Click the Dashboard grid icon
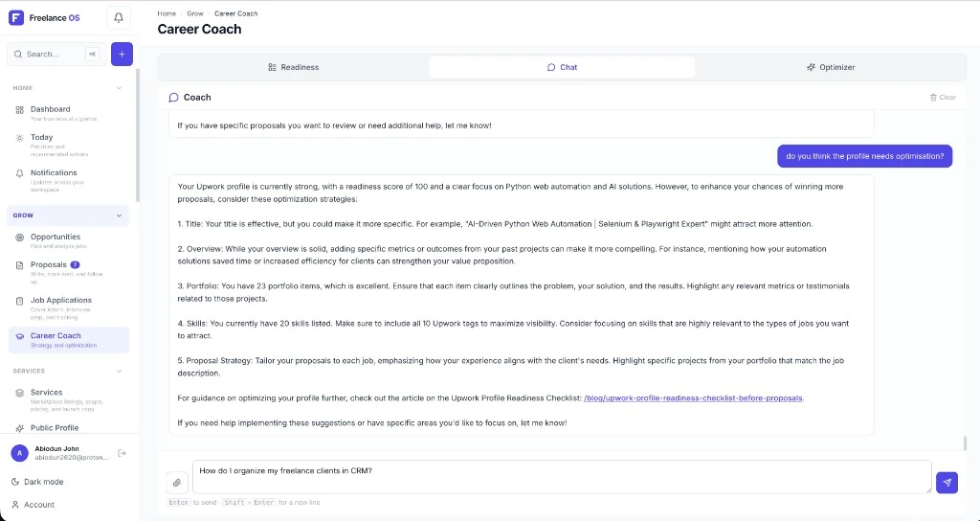Image resolution: width=980 pixels, height=521 pixels. tap(19, 110)
